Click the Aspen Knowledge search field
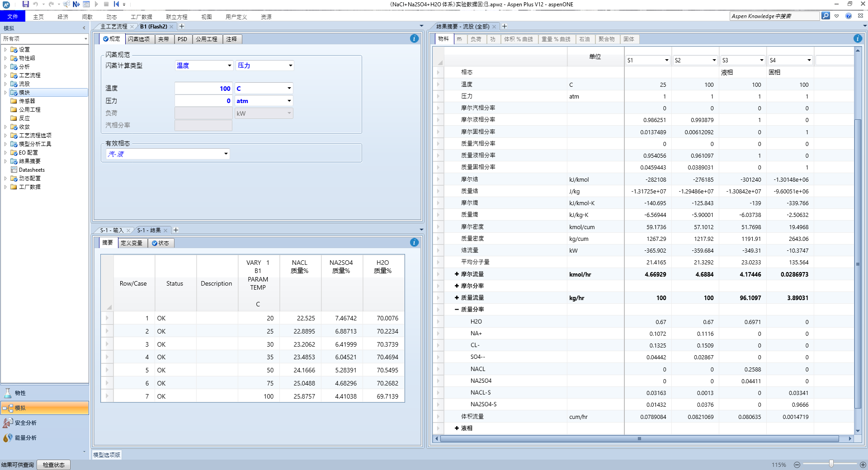This screenshot has width=868, height=470. tap(774, 16)
